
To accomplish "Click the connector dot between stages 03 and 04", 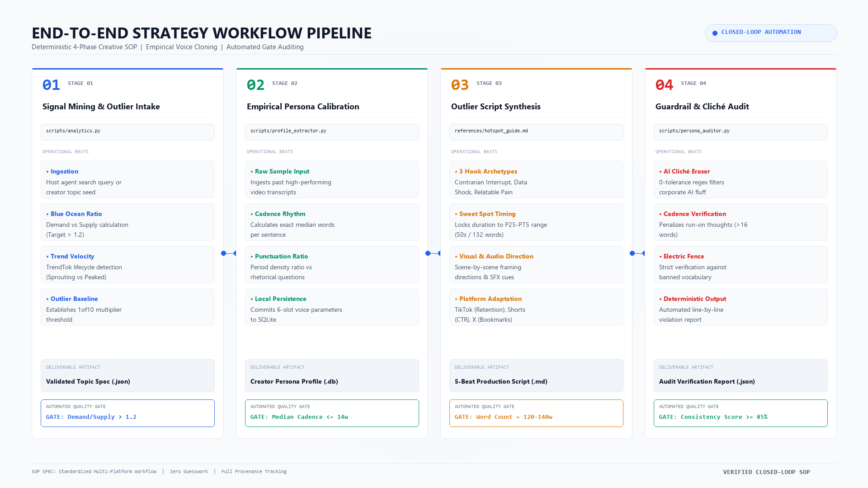I will click(x=632, y=253).
